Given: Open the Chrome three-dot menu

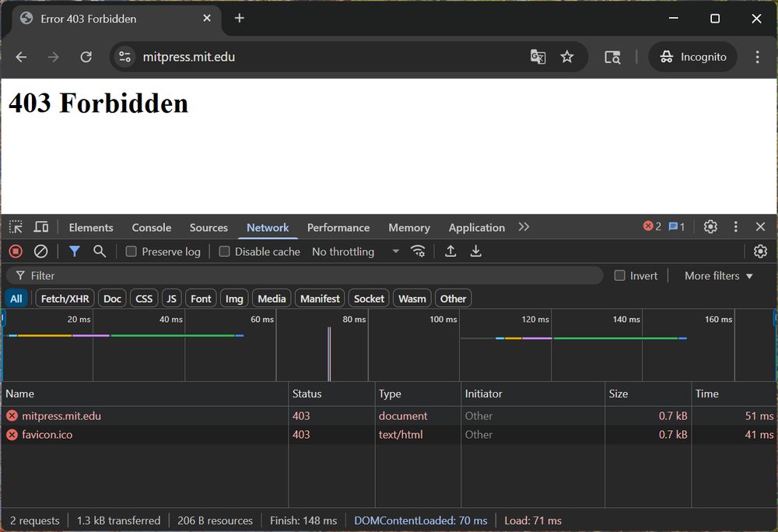Looking at the screenshot, I should [x=757, y=57].
